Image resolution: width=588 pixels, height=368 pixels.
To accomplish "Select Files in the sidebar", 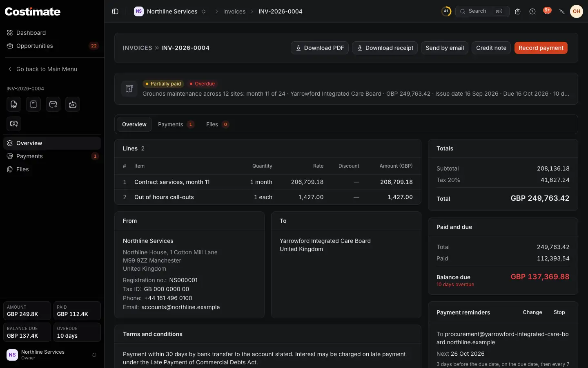I will [x=52, y=169].
